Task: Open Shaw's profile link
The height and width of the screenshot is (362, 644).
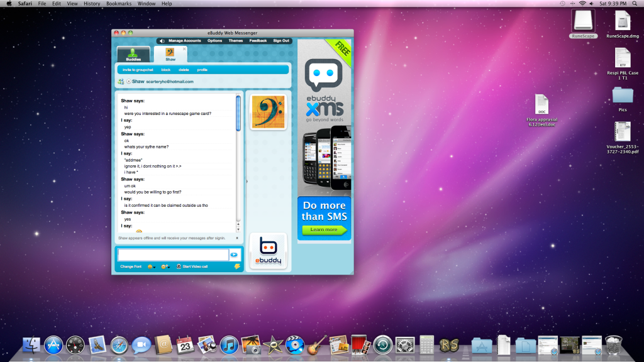Action: coord(202,70)
